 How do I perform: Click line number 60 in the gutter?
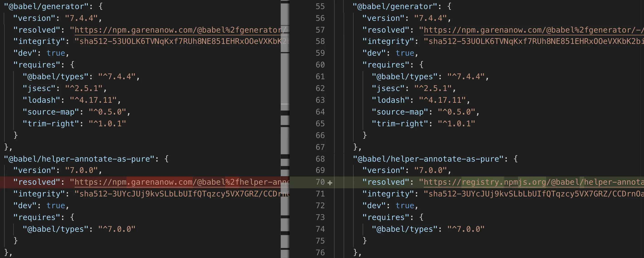(x=320, y=65)
